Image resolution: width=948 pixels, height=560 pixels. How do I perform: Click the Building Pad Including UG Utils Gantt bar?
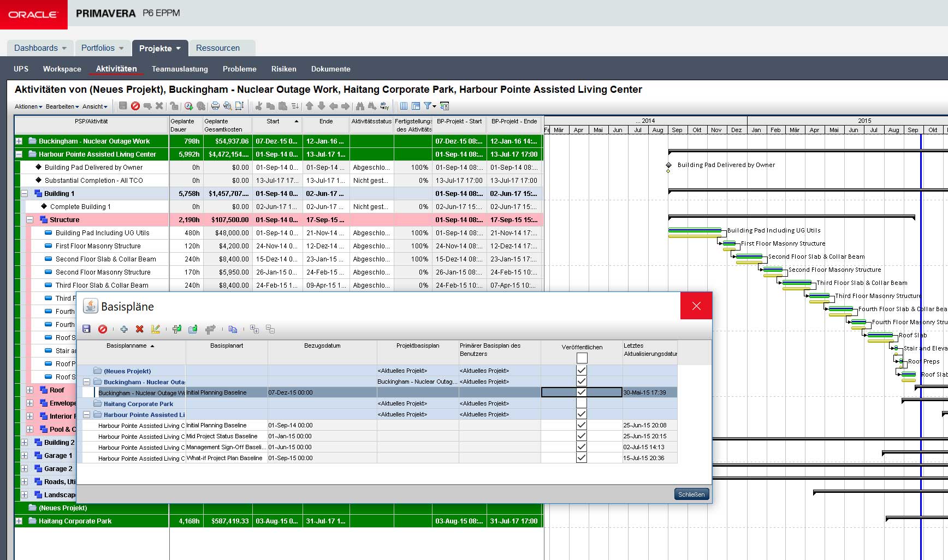coord(695,231)
